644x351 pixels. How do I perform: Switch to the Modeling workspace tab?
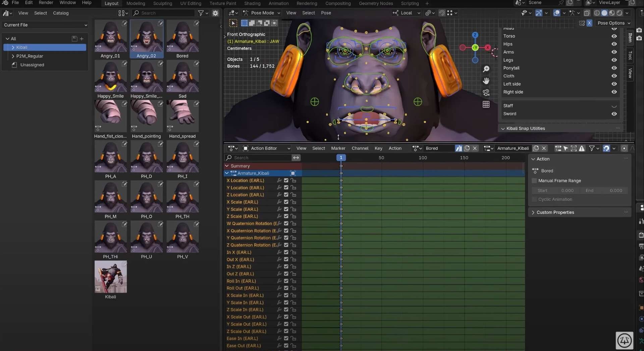pyautogui.click(x=136, y=3)
